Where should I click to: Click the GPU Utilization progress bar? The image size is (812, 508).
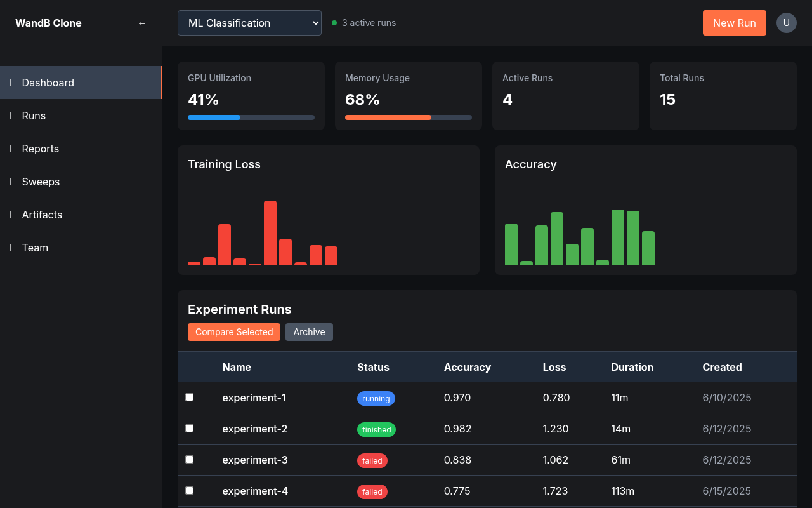tap(251, 117)
